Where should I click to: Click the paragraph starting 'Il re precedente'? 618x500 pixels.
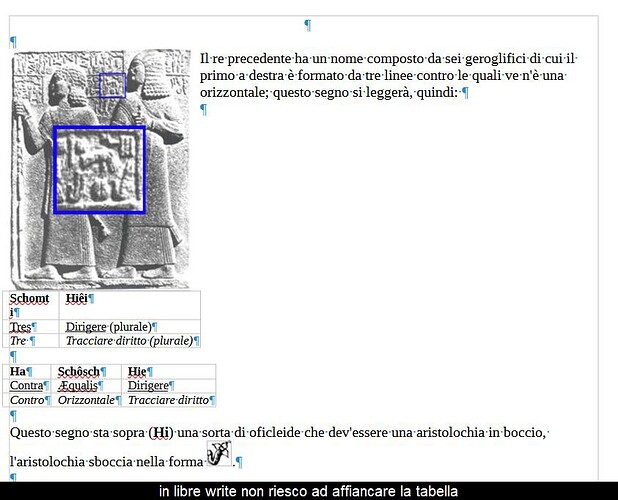click(x=388, y=75)
